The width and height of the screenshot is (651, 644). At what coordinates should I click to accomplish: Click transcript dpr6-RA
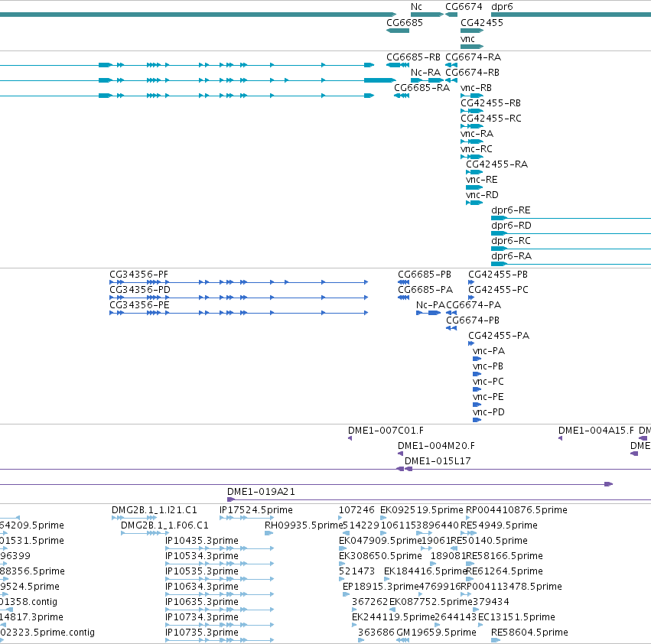click(511, 255)
